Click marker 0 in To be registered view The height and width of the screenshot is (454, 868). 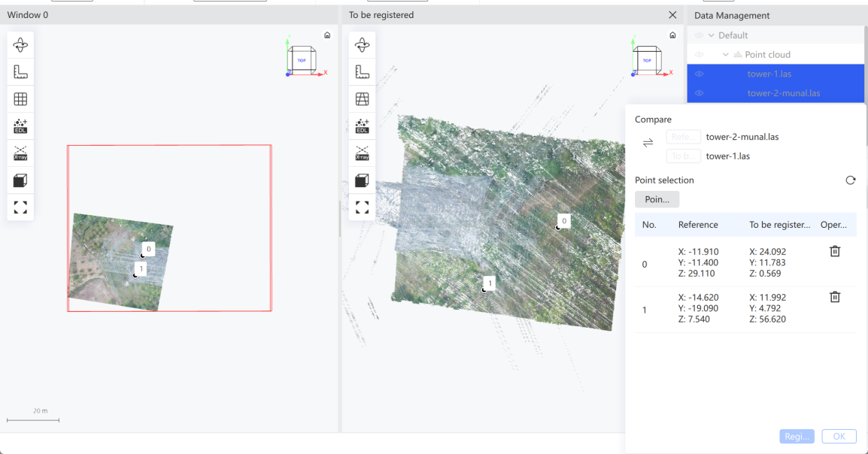tap(563, 222)
